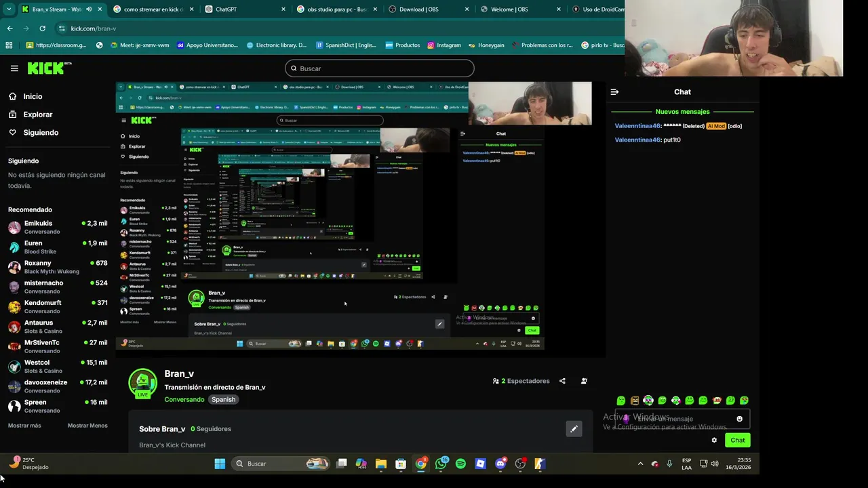Open the Conversando category link
The height and width of the screenshot is (488, 868).
(x=184, y=400)
